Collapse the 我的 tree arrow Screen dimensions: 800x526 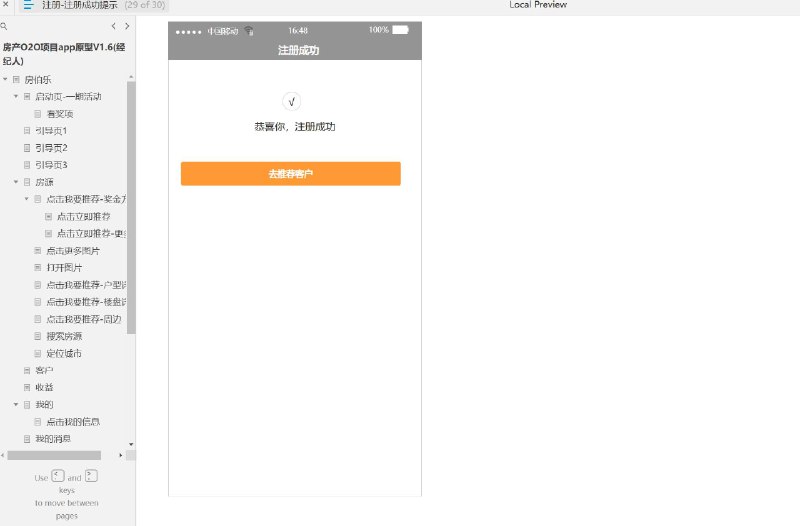(16, 405)
